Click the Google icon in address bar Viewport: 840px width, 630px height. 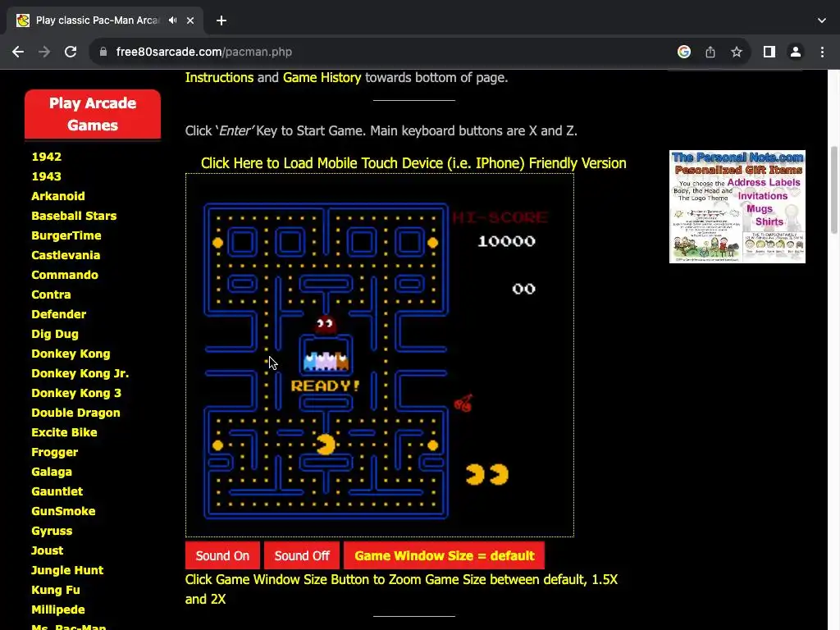[683, 52]
